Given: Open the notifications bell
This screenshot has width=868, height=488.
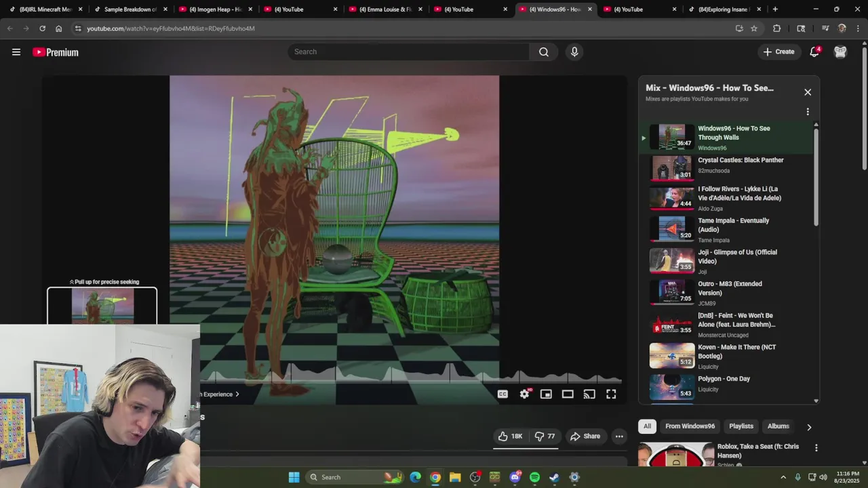Looking at the screenshot, I should pos(814,52).
